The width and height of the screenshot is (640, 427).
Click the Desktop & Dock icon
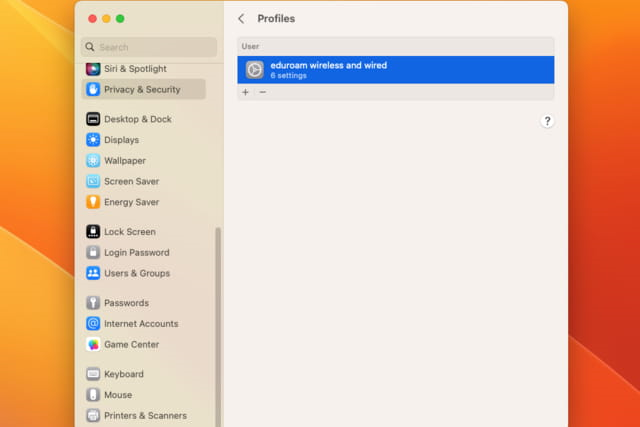pyautogui.click(x=93, y=119)
